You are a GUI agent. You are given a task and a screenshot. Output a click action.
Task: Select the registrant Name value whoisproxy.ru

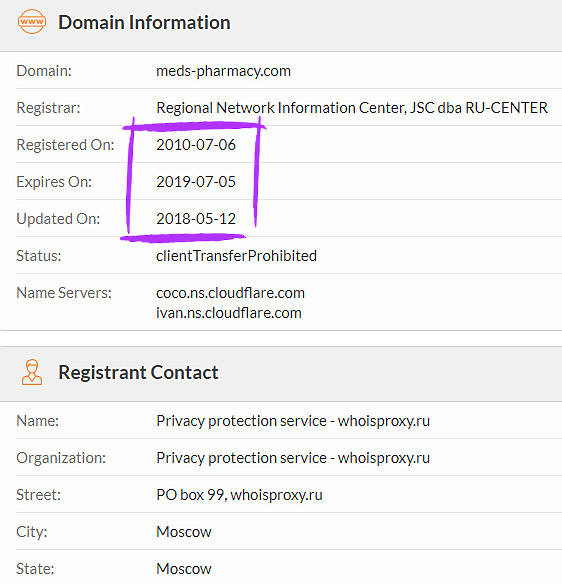(x=293, y=421)
